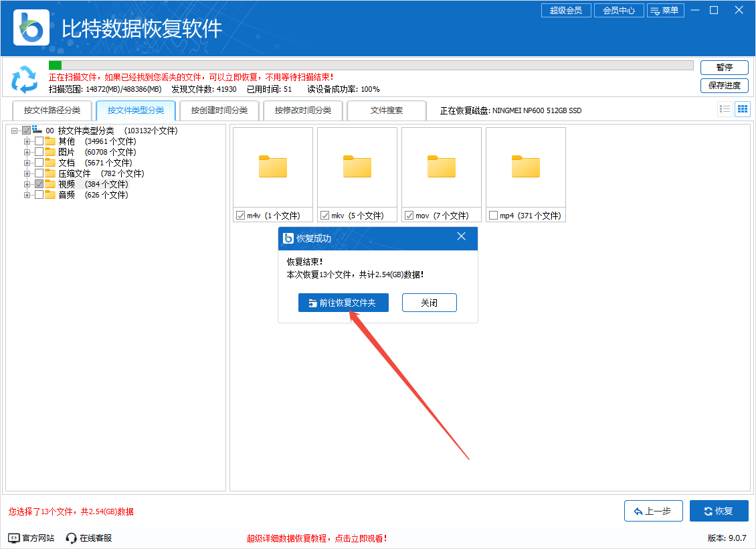This screenshot has height=549, width=756.
Task: Check the 文档 category checkbox
Action: (x=39, y=163)
